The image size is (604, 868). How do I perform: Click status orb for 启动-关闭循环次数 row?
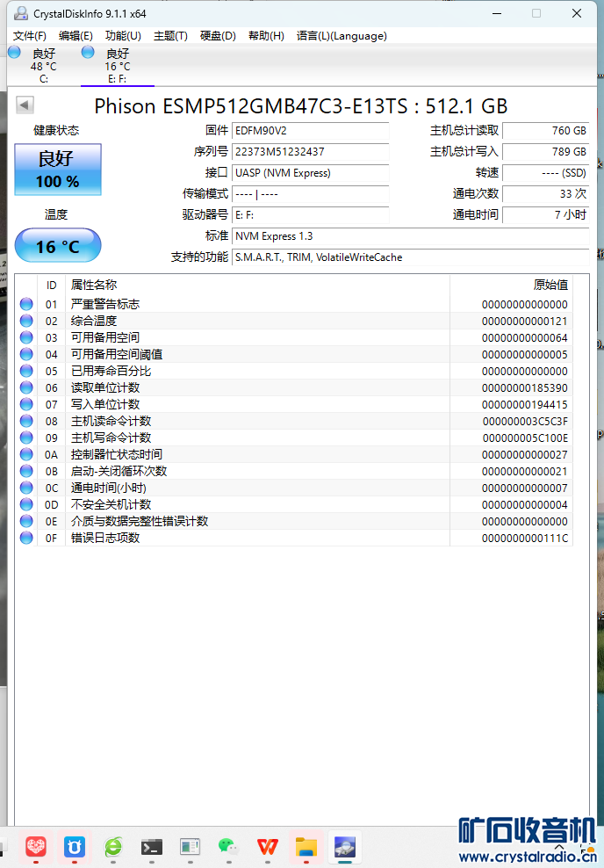click(26, 471)
